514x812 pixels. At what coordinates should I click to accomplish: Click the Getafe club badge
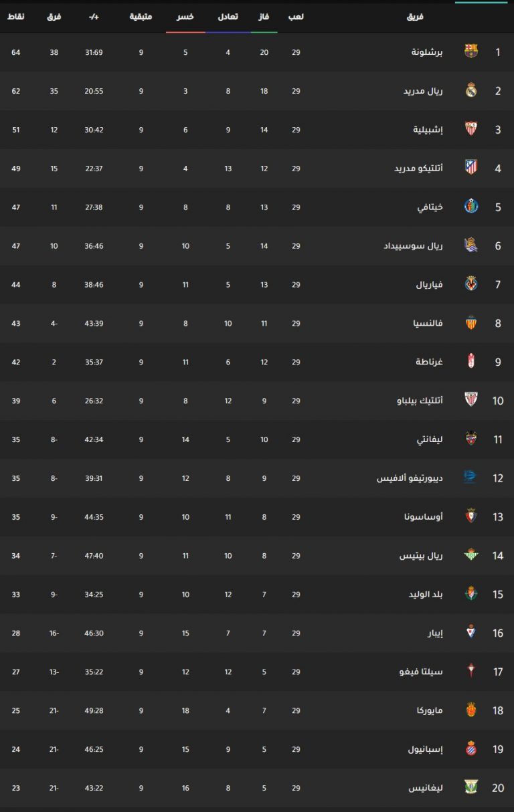pos(471,207)
